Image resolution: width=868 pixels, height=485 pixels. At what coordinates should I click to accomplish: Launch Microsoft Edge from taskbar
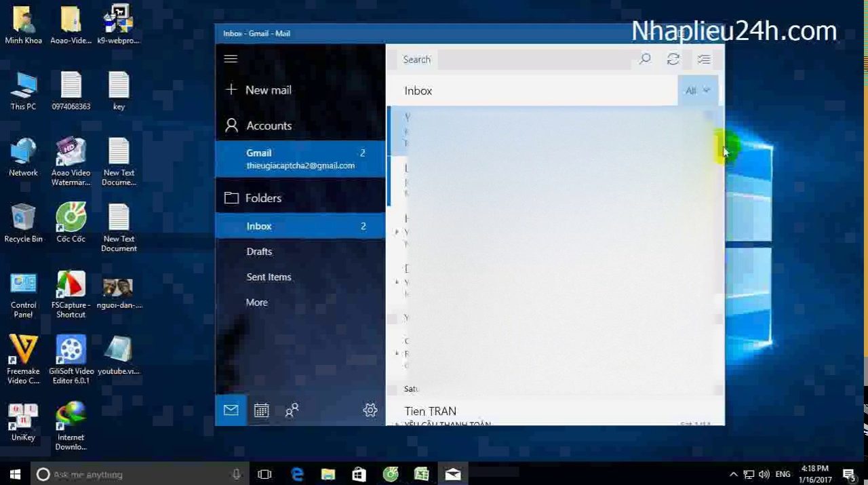coord(297,474)
